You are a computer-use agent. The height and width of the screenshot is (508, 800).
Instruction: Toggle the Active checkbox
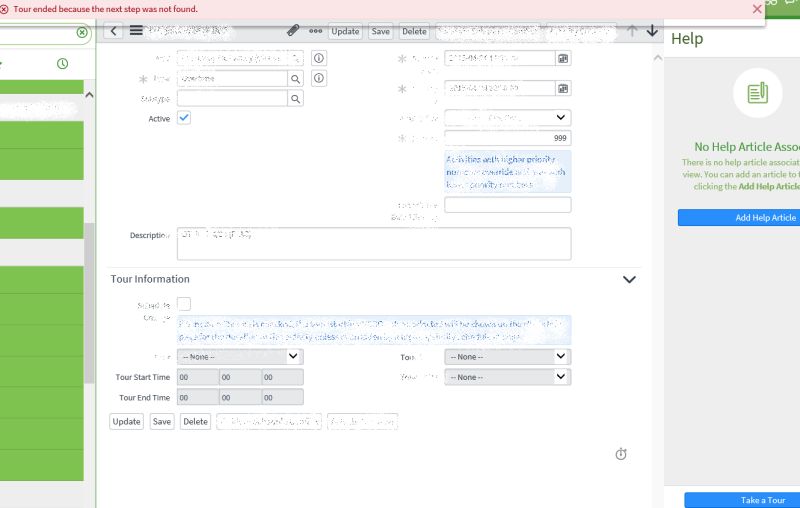coord(184,118)
